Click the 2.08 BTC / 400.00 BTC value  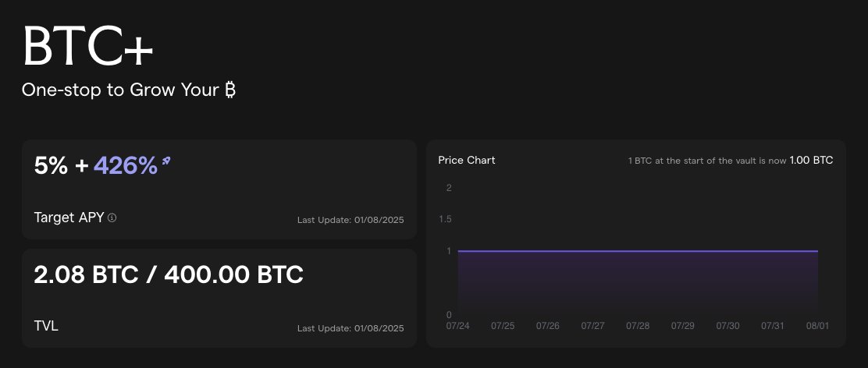tap(169, 274)
